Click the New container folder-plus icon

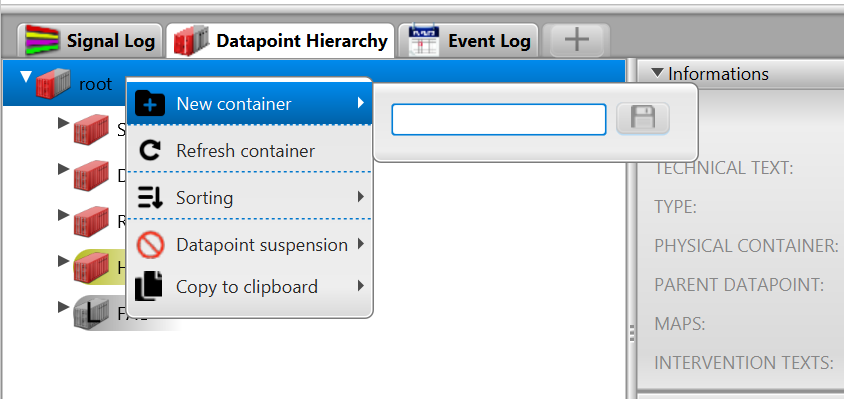tap(150, 103)
